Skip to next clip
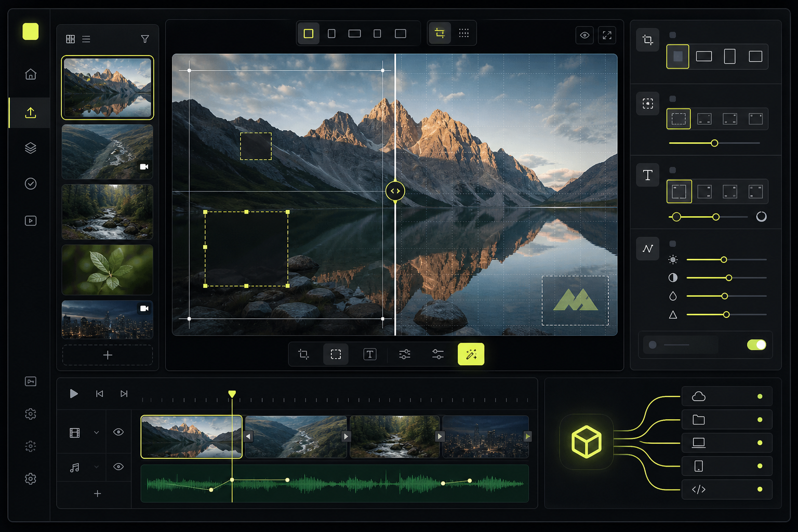798x532 pixels. point(124,394)
